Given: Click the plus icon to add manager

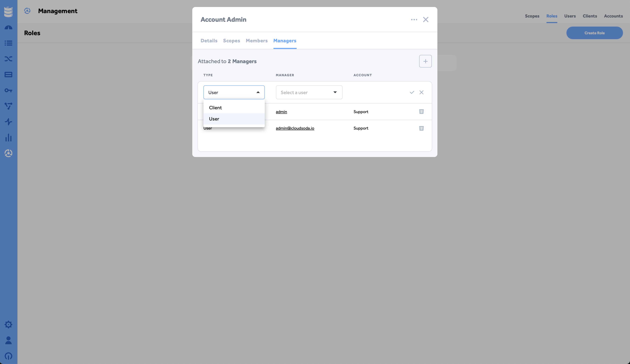Looking at the screenshot, I should [x=425, y=61].
